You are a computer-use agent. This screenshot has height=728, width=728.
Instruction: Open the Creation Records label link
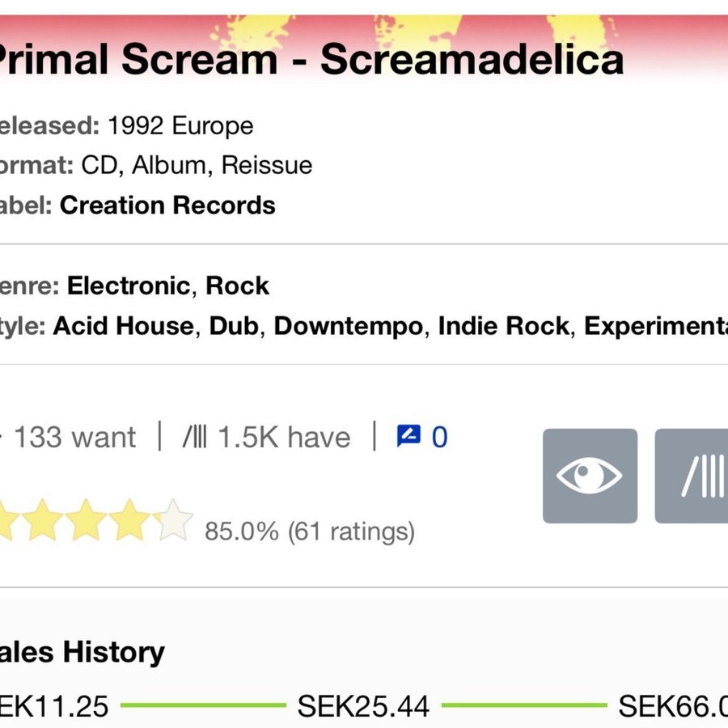point(167,205)
